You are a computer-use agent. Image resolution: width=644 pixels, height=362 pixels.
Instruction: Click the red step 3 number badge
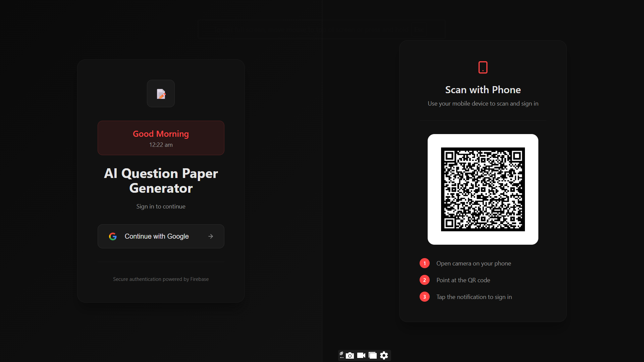point(424,297)
